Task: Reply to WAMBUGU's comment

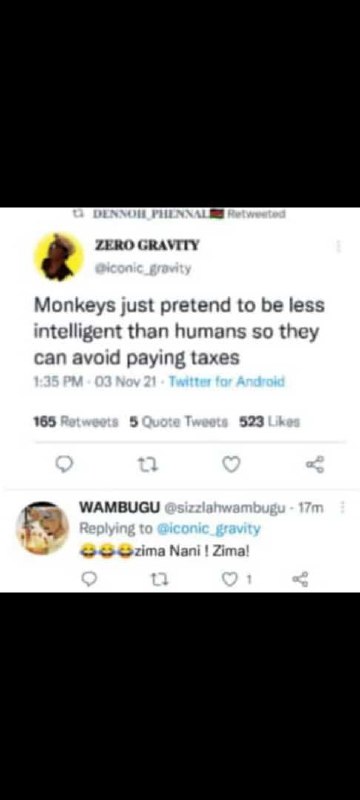Action: pyautogui.click(x=89, y=579)
